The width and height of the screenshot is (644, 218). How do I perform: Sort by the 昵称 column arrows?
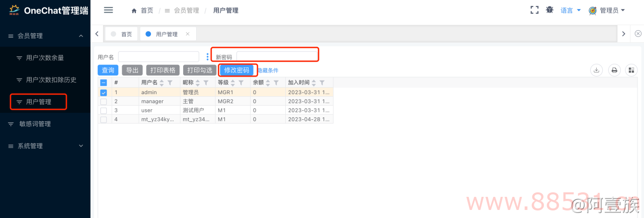coord(197,83)
